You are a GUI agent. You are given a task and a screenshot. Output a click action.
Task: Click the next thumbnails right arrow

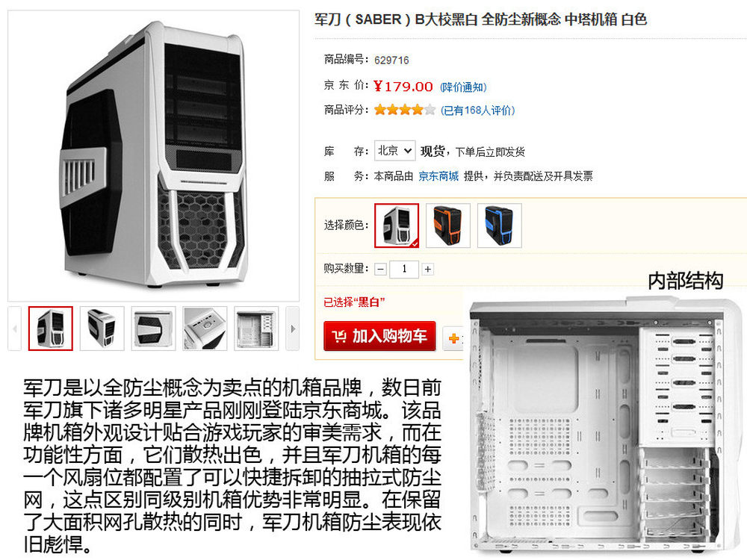293,329
